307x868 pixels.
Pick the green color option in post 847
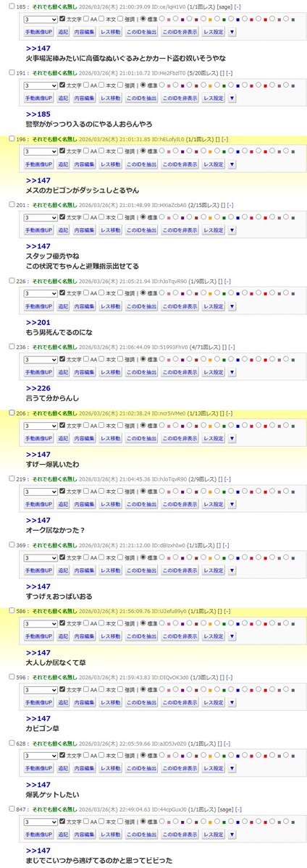(x=217, y=822)
